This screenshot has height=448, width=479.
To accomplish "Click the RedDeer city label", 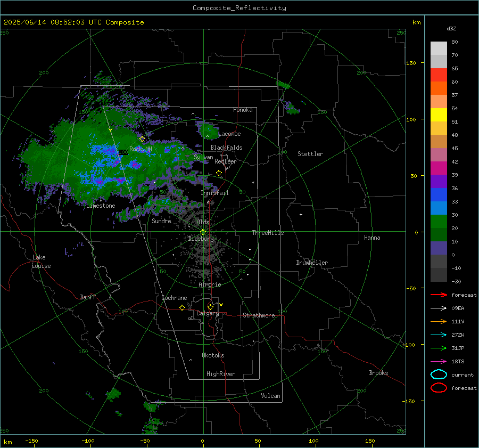I will pos(226,161).
